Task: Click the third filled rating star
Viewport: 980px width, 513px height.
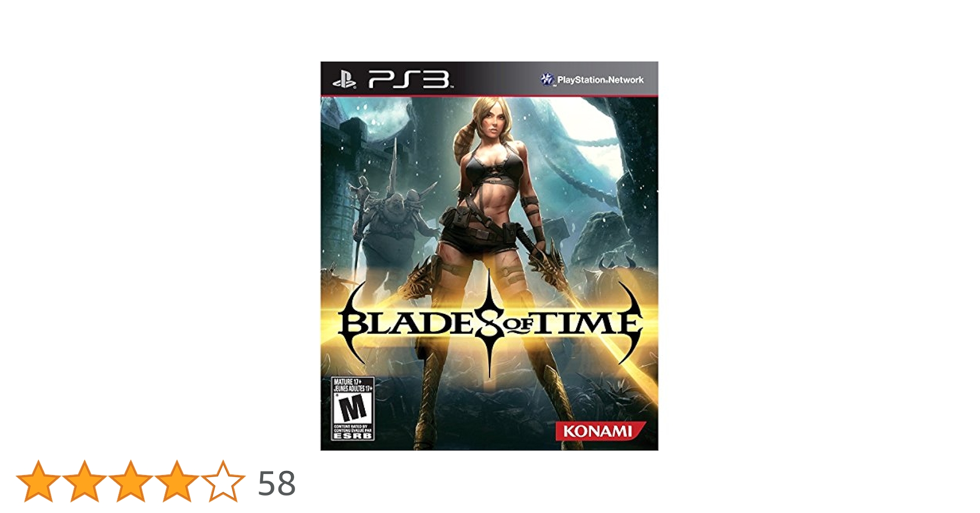Action: coord(131,481)
